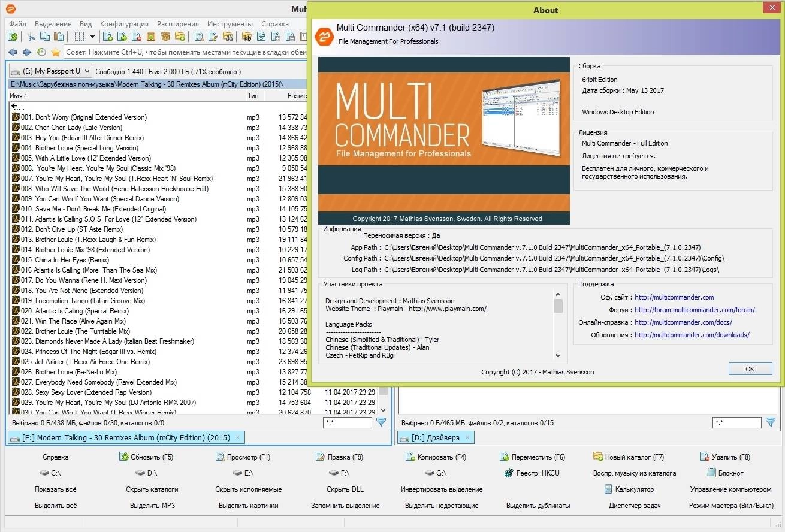Click the left panel filter input field
Image resolution: width=785 pixels, height=532 pixels.
348,423
